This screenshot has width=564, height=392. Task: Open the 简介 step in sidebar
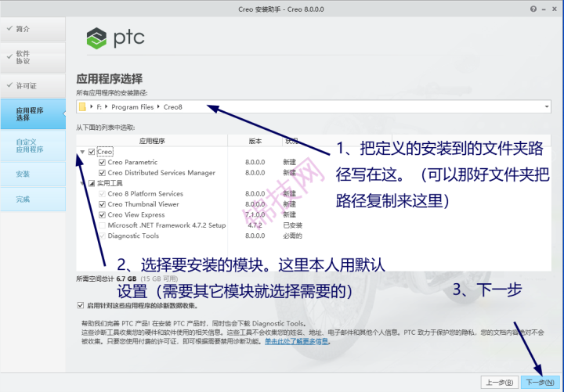(x=33, y=29)
